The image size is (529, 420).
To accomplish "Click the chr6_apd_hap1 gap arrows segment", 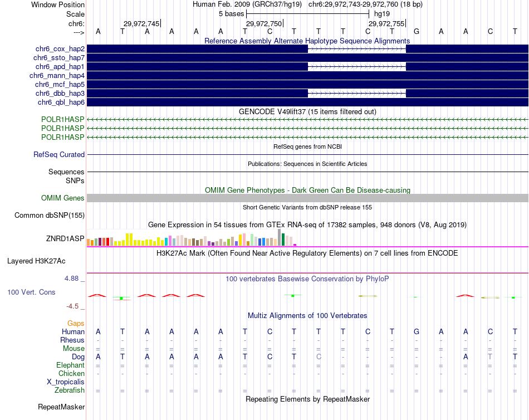I will 357,66.
